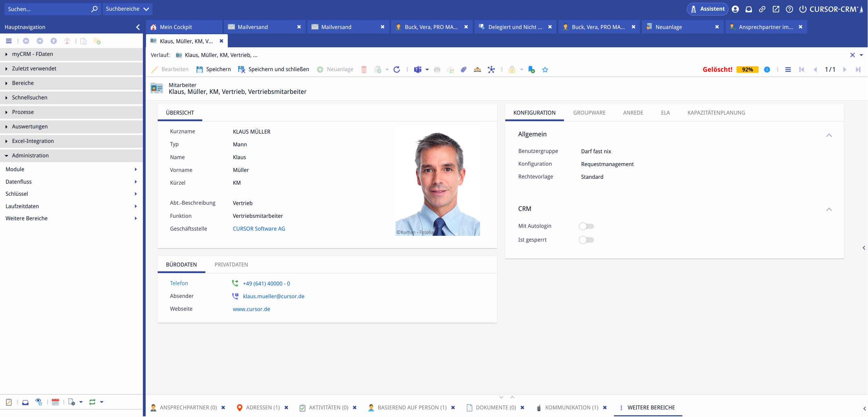Click the network relationship graph icon
This screenshot has width=868, height=417.
coord(491,70)
